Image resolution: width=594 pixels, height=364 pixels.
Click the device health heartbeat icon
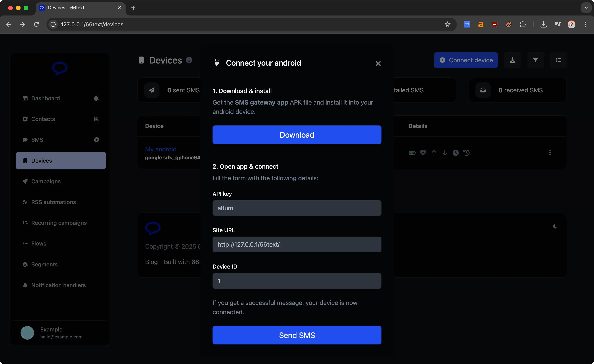[x=423, y=153]
